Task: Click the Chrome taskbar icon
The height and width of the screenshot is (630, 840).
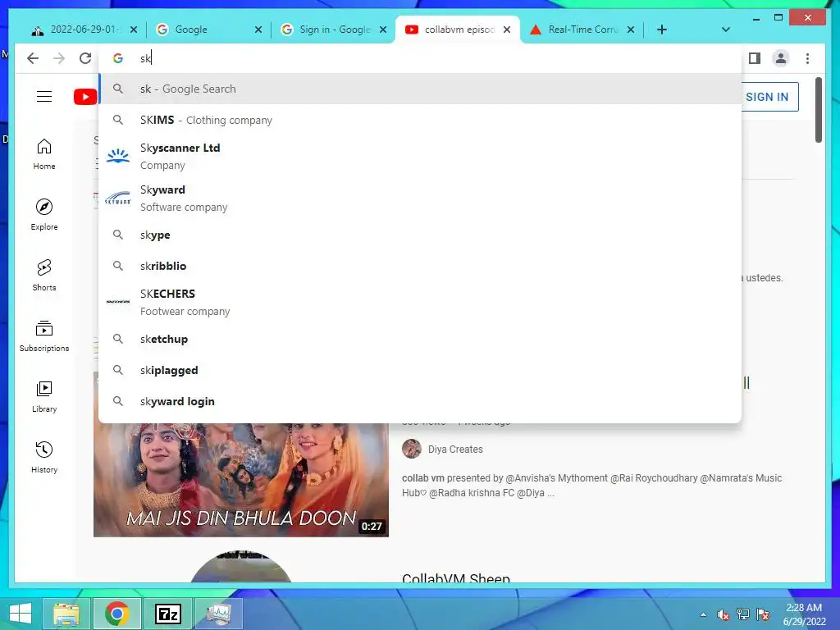Action: pyautogui.click(x=116, y=614)
